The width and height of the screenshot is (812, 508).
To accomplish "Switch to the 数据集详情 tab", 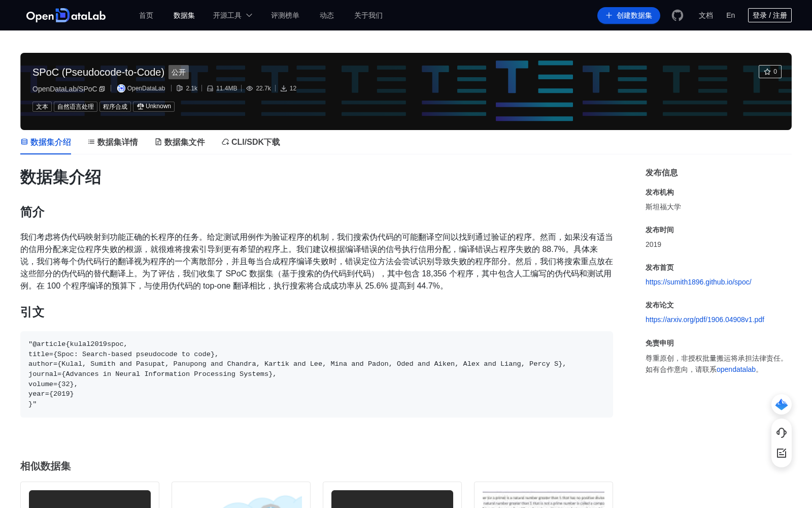I will point(113,142).
